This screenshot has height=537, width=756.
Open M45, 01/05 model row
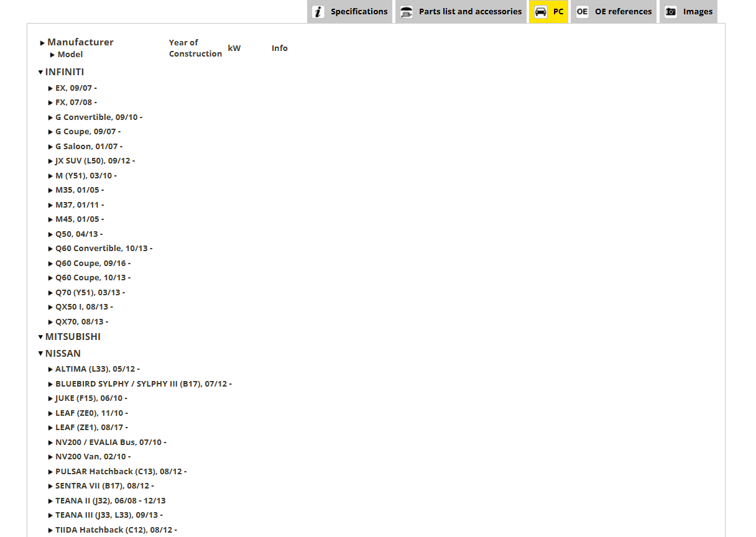(80, 219)
